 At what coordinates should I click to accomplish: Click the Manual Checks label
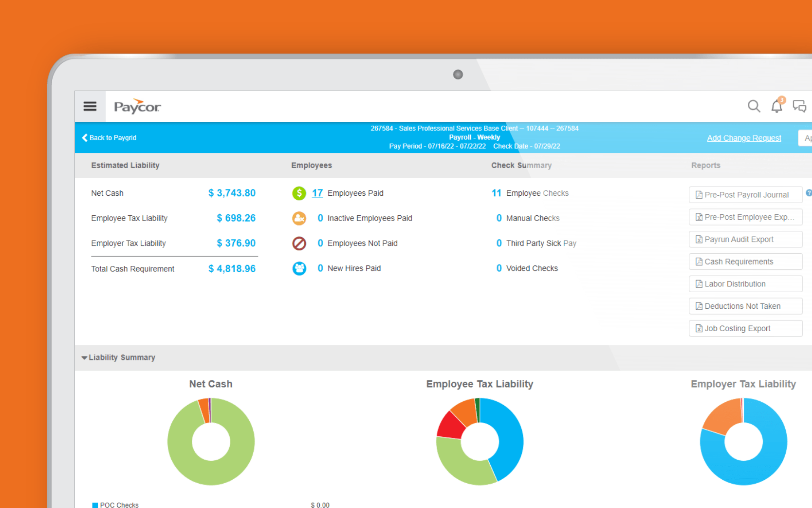click(x=533, y=218)
